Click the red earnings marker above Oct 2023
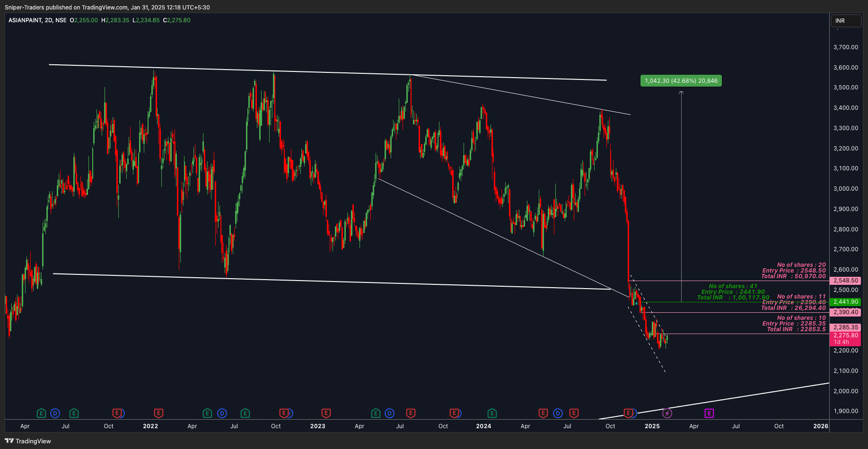The width and height of the screenshot is (868, 449). pyautogui.click(x=454, y=413)
